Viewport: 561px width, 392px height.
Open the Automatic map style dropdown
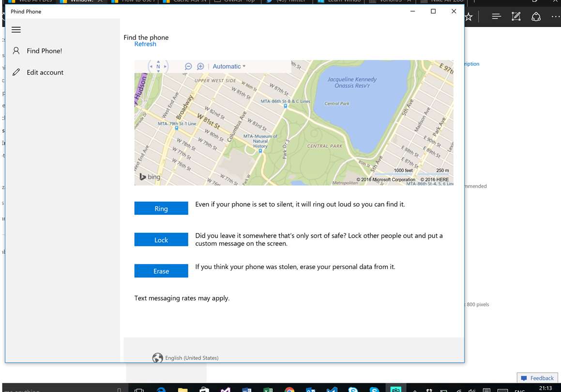click(x=229, y=66)
